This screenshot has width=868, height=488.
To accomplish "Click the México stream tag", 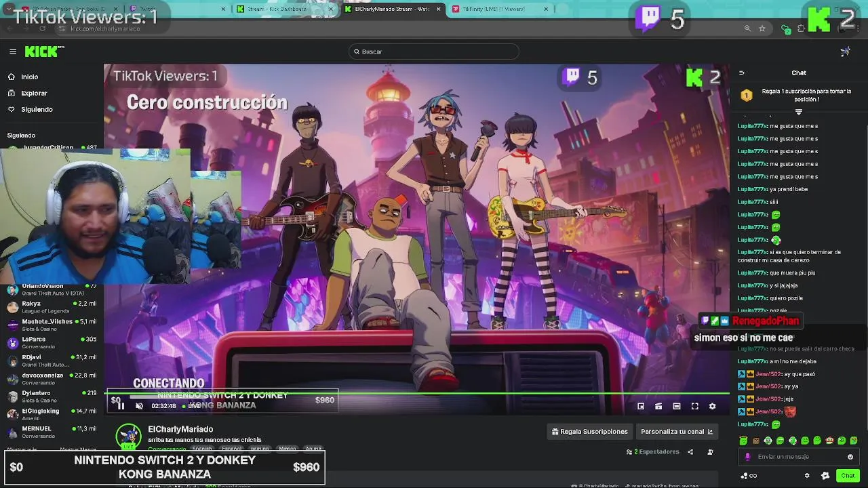I will coord(288,449).
